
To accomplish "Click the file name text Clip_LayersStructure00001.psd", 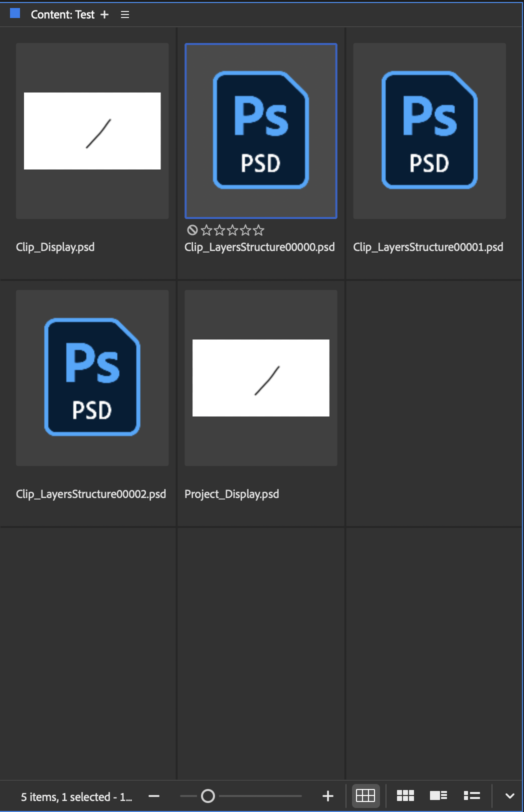I will pos(428,247).
